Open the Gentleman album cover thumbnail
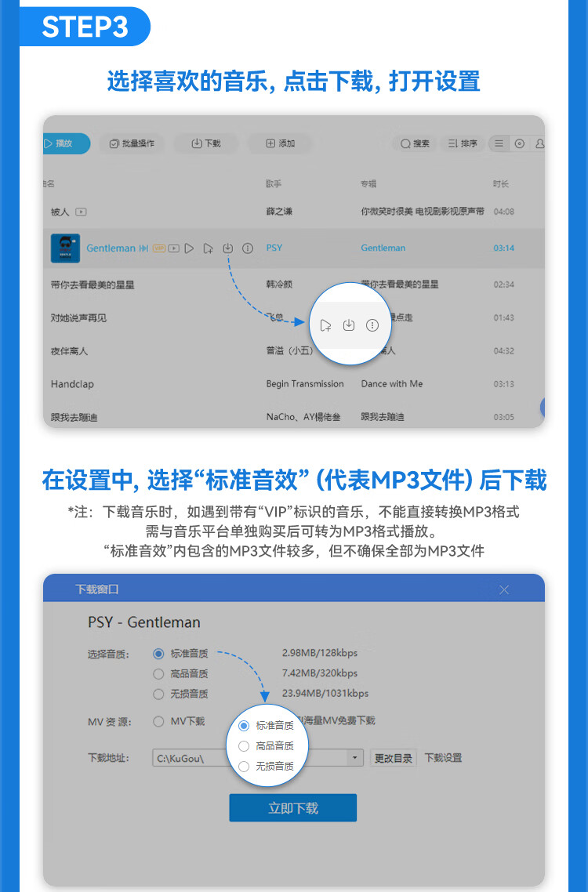The image size is (588, 892). (65, 248)
